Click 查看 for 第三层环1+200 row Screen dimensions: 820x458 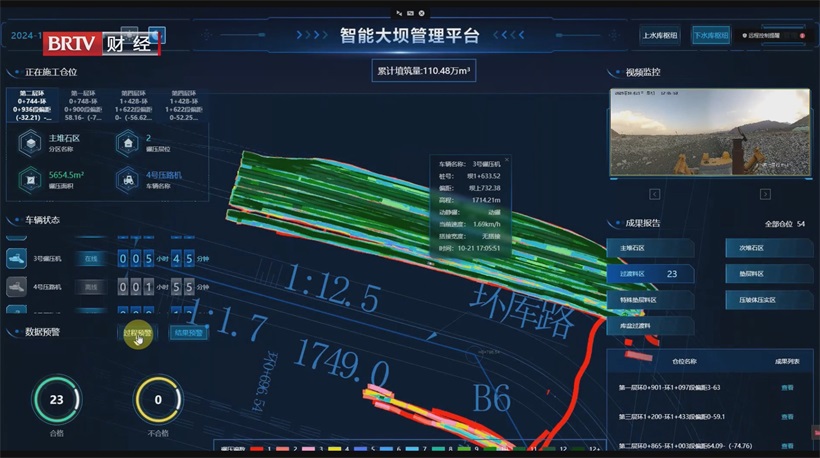pyautogui.click(x=787, y=417)
